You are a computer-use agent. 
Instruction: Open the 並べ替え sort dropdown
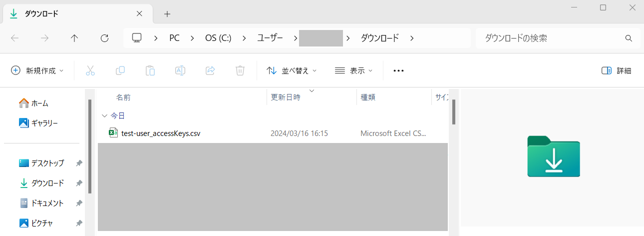[x=292, y=70]
